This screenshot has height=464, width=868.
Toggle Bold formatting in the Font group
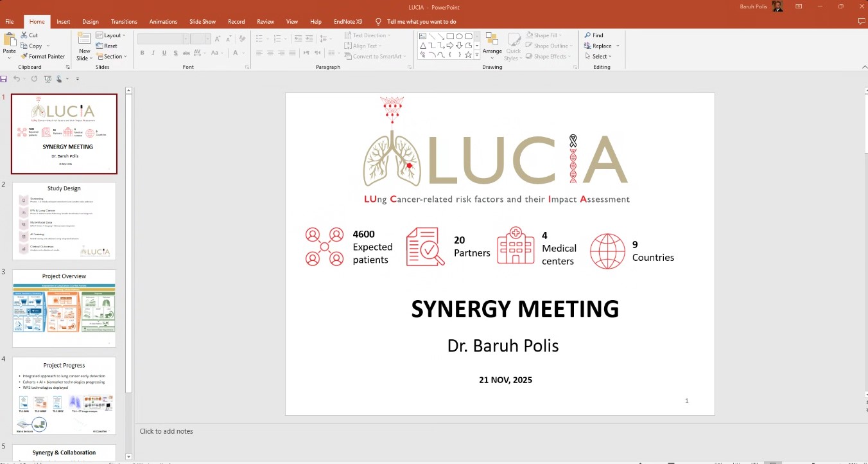[x=143, y=53]
